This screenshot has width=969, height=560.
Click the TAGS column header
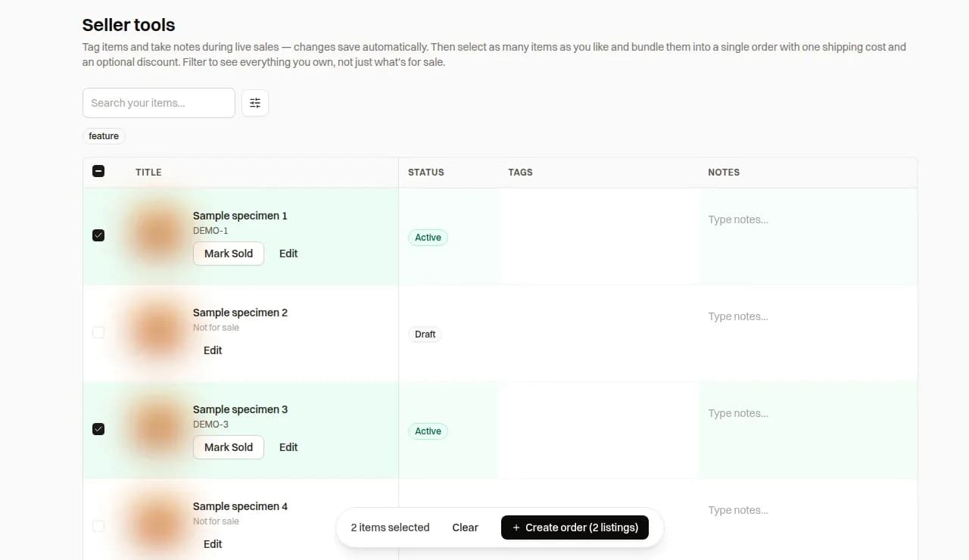(520, 173)
